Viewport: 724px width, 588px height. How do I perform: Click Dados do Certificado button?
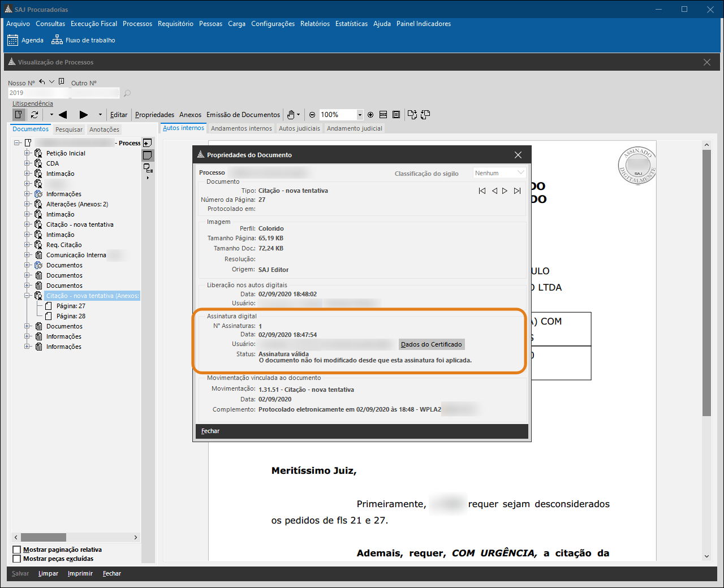(432, 344)
